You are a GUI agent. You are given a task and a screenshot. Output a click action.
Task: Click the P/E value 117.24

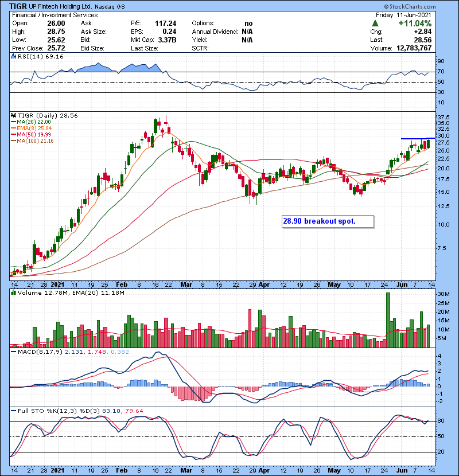(x=166, y=24)
